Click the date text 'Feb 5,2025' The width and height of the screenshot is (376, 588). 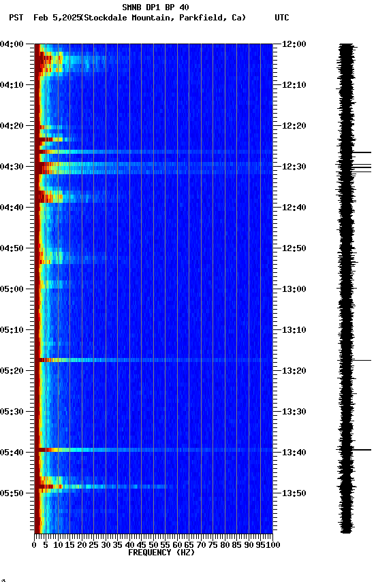[57, 18]
